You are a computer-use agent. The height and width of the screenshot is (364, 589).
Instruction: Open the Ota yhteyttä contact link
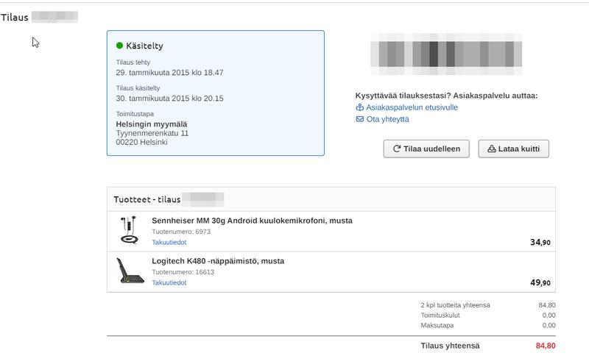pyautogui.click(x=387, y=119)
